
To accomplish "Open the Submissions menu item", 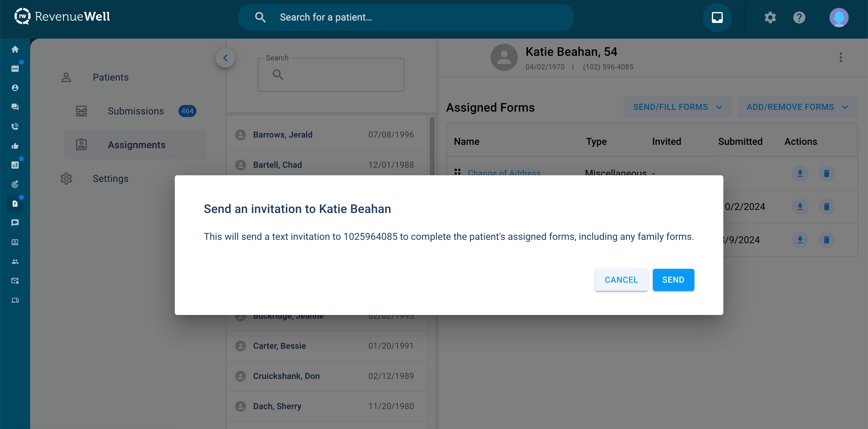I will point(135,111).
